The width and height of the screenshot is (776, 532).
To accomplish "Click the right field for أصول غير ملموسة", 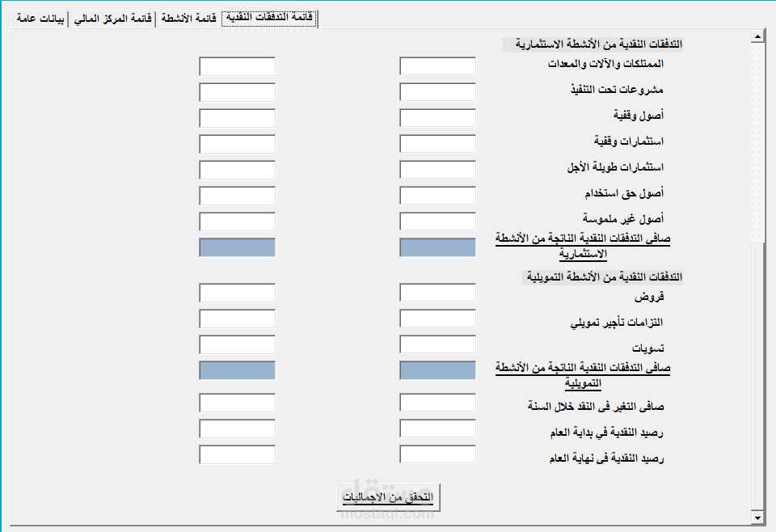I will click(437, 222).
